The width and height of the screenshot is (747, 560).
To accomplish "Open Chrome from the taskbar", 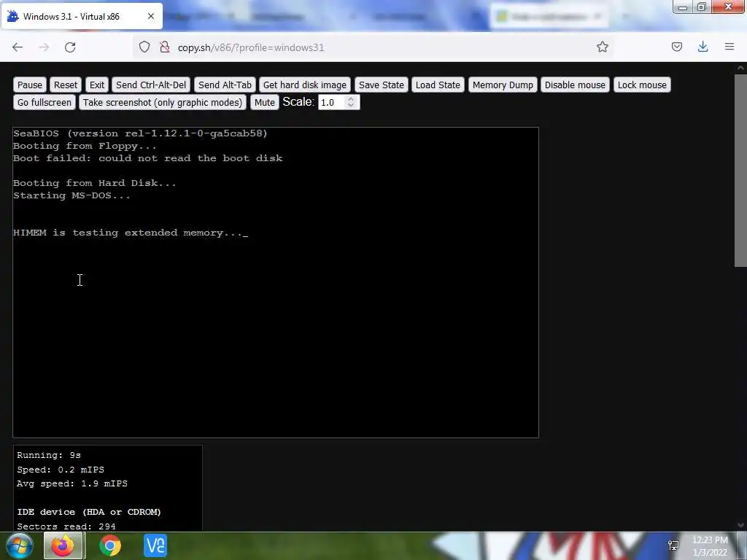I will tap(110, 545).
